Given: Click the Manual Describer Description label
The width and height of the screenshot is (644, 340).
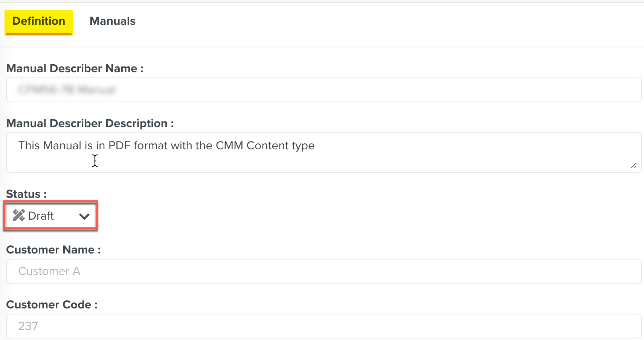Looking at the screenshot, I should pyautogui.click(x=90, y=123).
